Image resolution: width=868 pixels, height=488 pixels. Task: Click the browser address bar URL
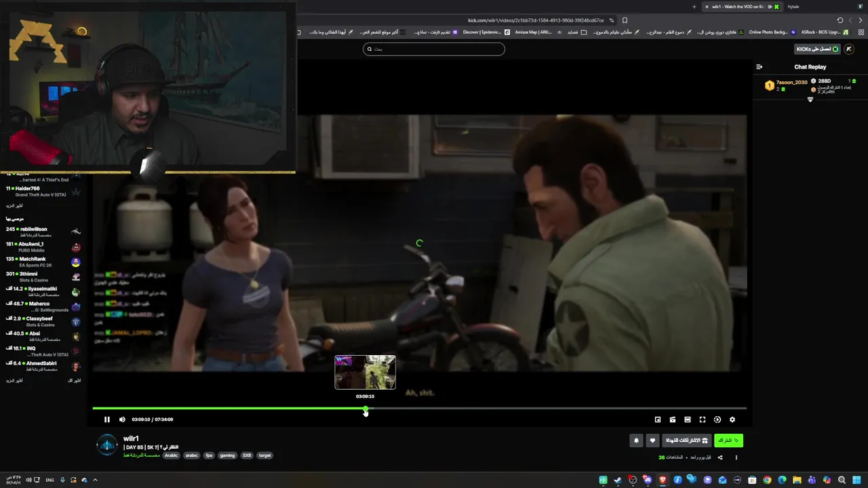click(536, 20)
